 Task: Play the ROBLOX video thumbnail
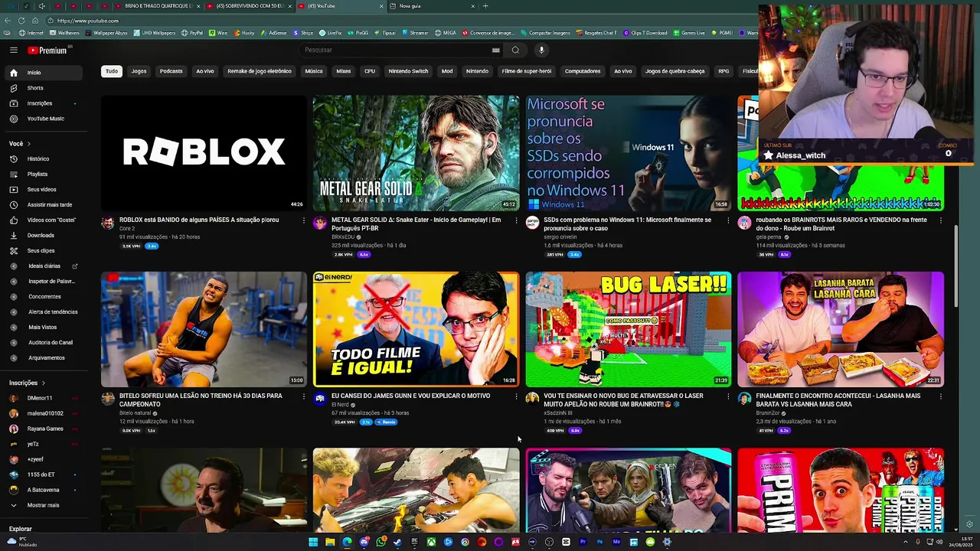click(204, 153)
